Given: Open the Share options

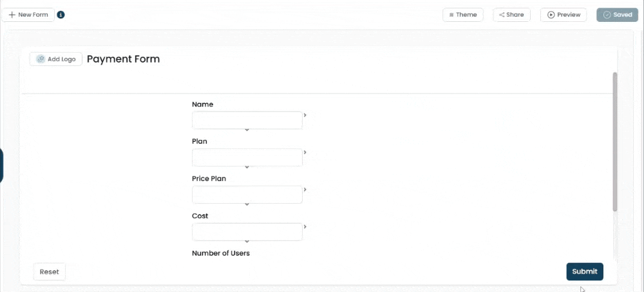Looking at the screenshot, I should point(511,15).
